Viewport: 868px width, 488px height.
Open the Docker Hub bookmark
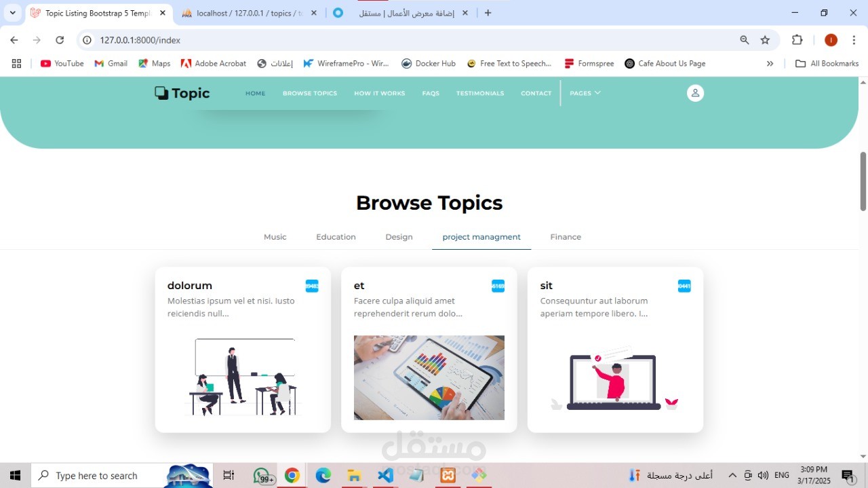tap(428, 63)
